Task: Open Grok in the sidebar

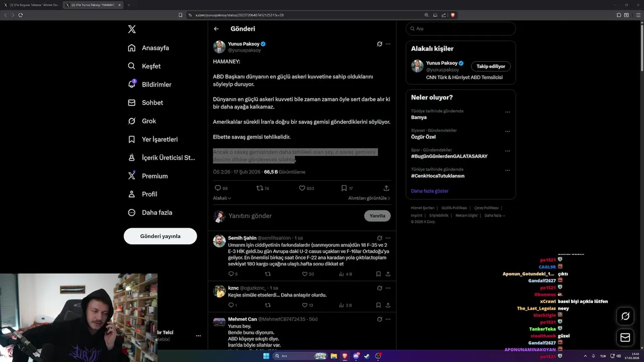Action: tap(142, 121)
